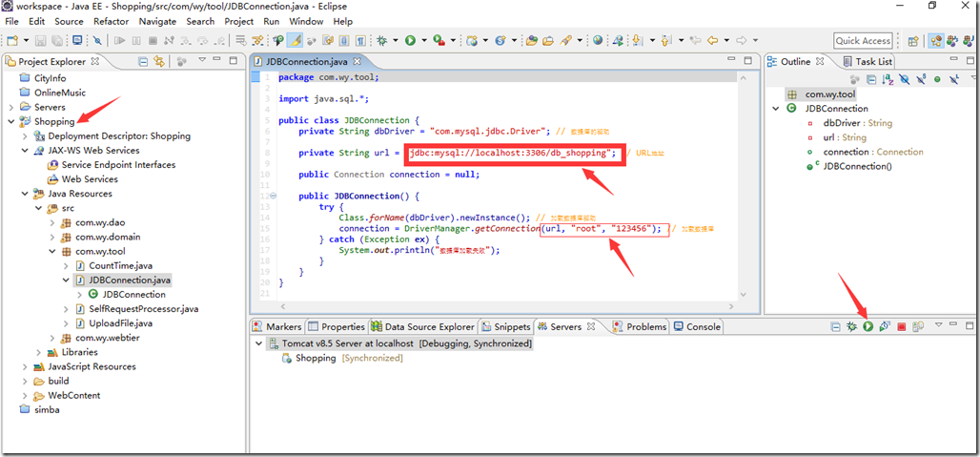
Task: Open Project Explorer View Menu triangle
Action: (202, 61)
